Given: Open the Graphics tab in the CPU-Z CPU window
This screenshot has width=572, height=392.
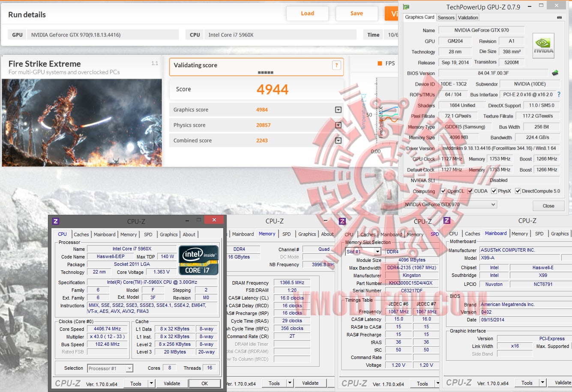Looking at the screenshot, I should click(169, 235).
